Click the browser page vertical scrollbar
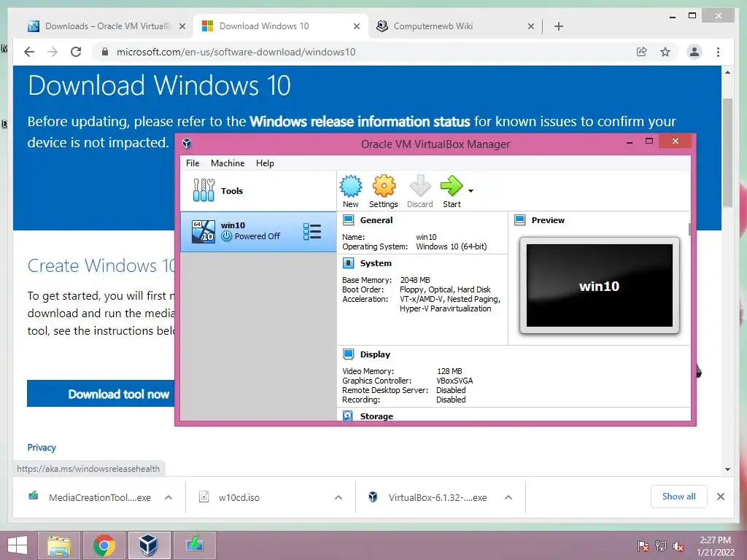Screen dimensions: 747x560 point(727,152)
